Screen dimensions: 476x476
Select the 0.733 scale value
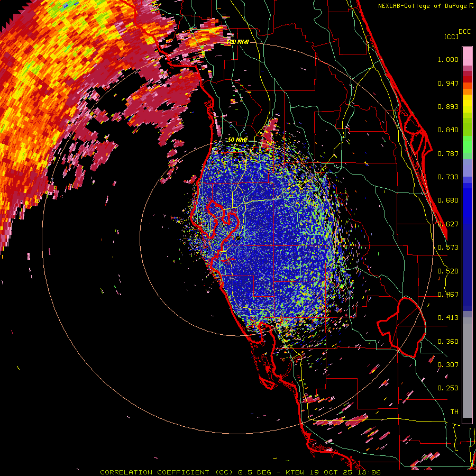(448, 177)
